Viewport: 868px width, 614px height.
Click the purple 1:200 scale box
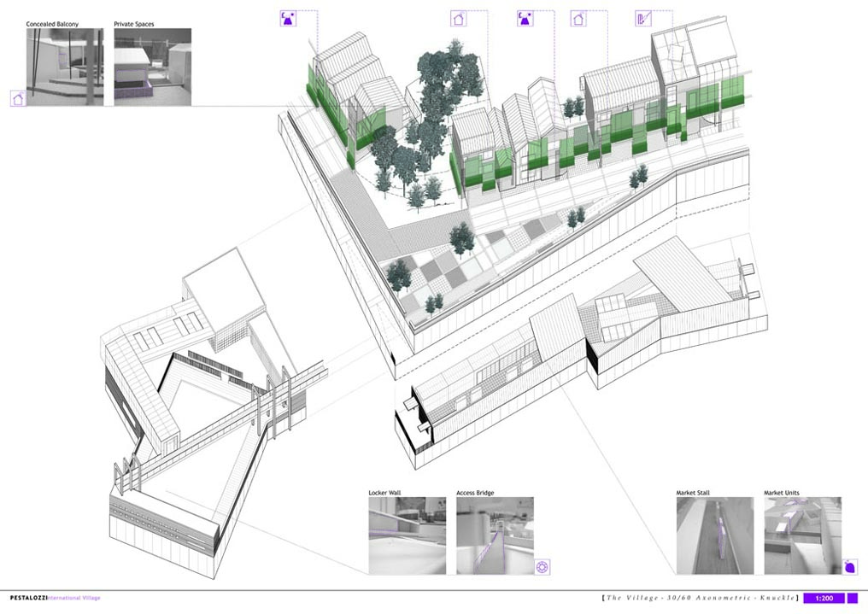tap(824, 599)
